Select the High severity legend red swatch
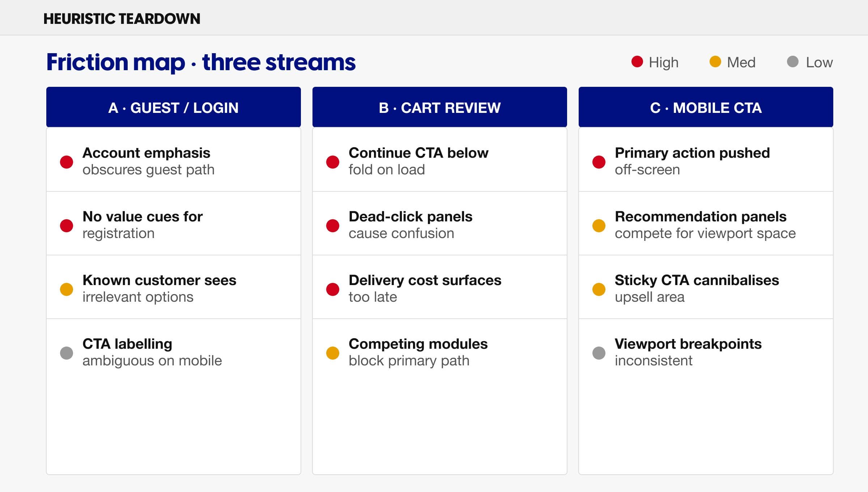Screen dimensions: 868x492 637,61
